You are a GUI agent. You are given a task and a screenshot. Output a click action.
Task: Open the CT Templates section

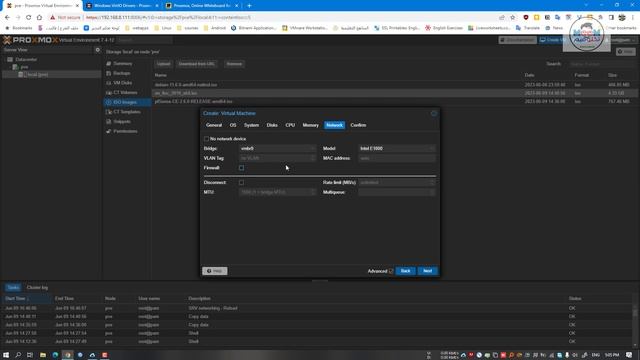[x=127, y=112]
